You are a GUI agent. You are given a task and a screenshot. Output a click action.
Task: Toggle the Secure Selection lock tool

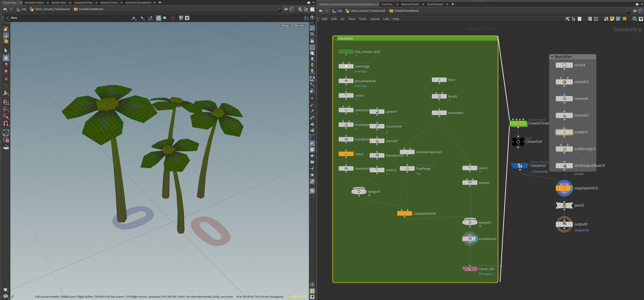pos(6,58)
